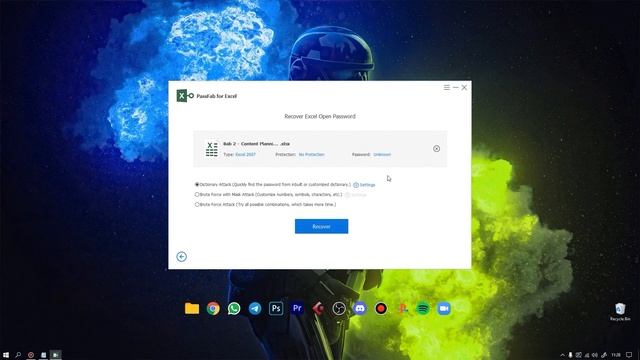Open the yellow File Explorer folder in dock
The height and width of the screenshot is (360, 640).
tap(192, 309)
